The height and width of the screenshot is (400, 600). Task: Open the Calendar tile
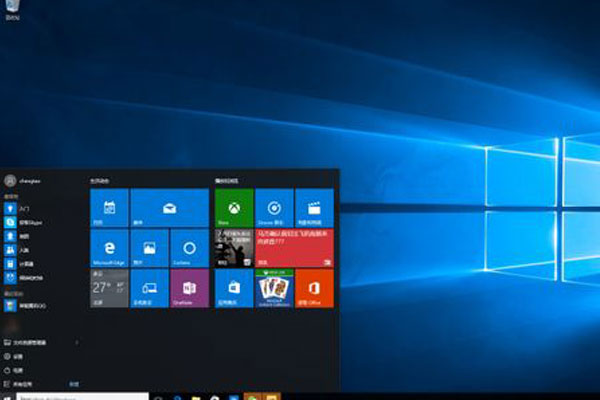point(109,208)
